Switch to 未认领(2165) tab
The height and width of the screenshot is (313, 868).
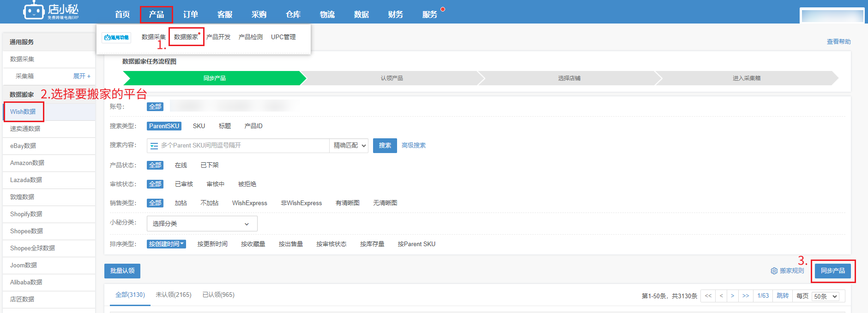(x=174, y=295)
